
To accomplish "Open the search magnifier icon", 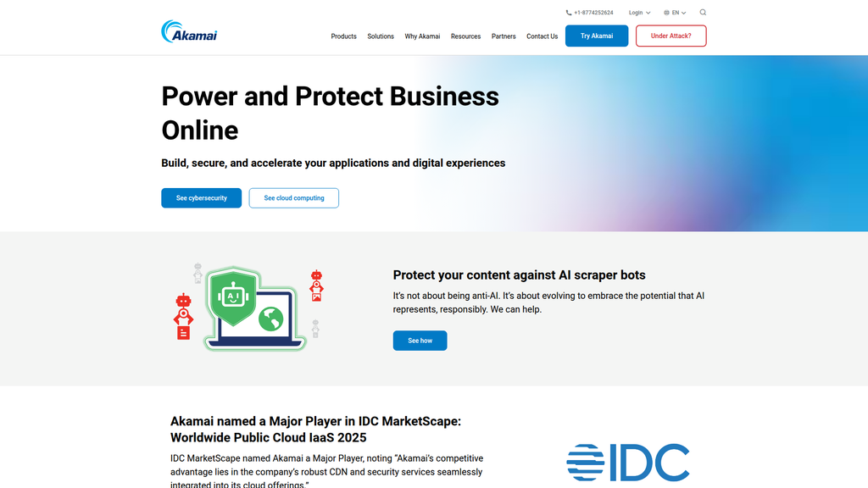I will (703, 12).
